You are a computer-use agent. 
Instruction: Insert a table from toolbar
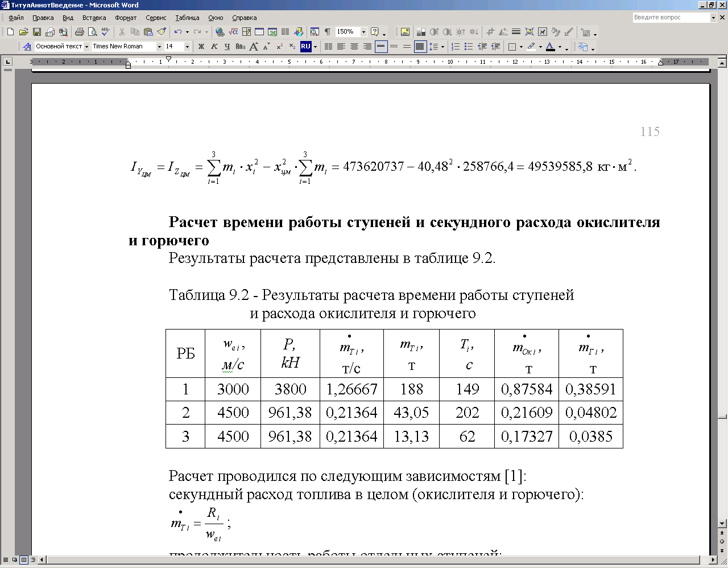click(x=259, y=32)
